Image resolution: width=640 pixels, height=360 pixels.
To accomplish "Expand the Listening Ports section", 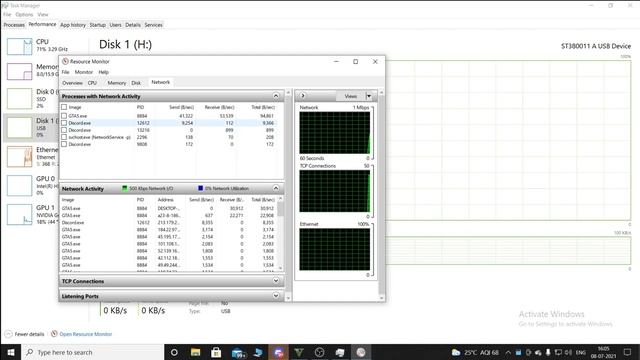I will pyautogui.click(x=276, y=296).
